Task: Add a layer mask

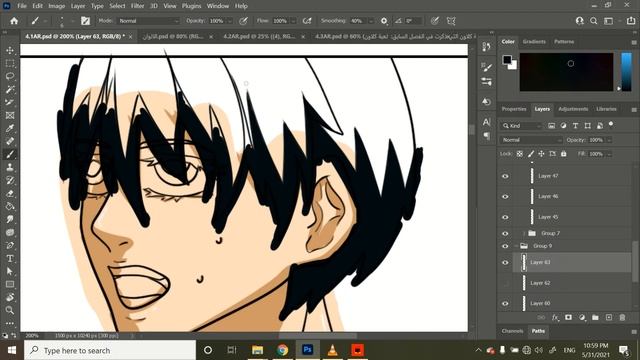Action: [x=569, y=318]
